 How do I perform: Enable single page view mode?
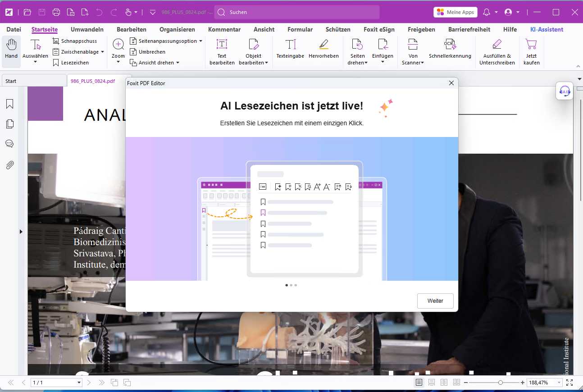coord(419,383)
